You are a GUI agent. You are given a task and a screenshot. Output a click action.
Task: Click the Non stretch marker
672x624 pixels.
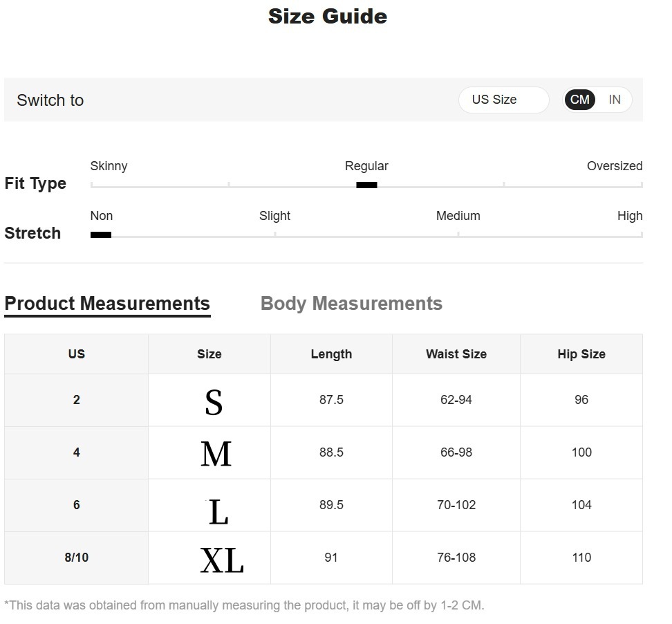pos(101,235)
